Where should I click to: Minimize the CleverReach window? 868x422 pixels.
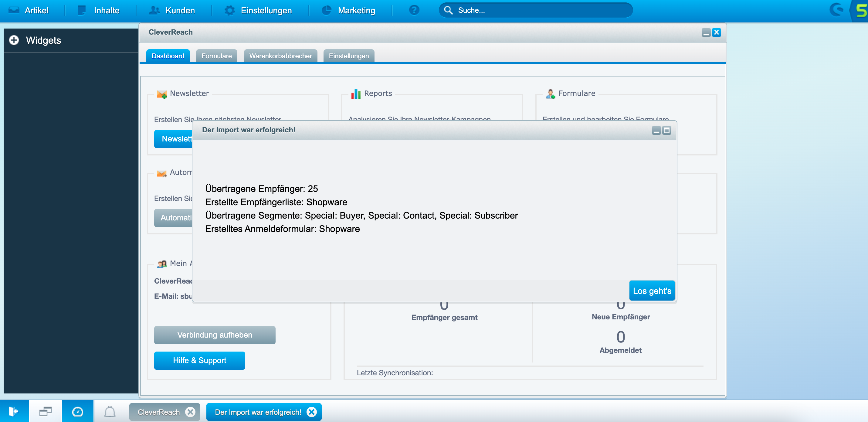click(706, 32)
